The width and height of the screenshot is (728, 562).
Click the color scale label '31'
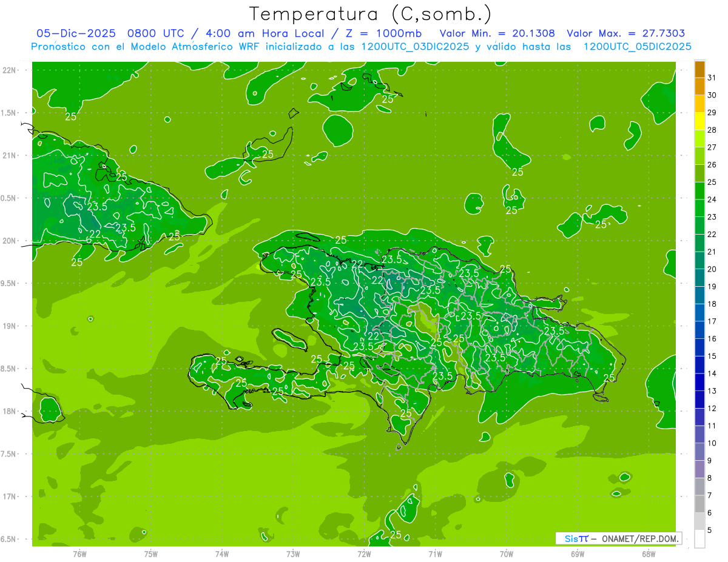pyautogui.click(x=712, y=78)
